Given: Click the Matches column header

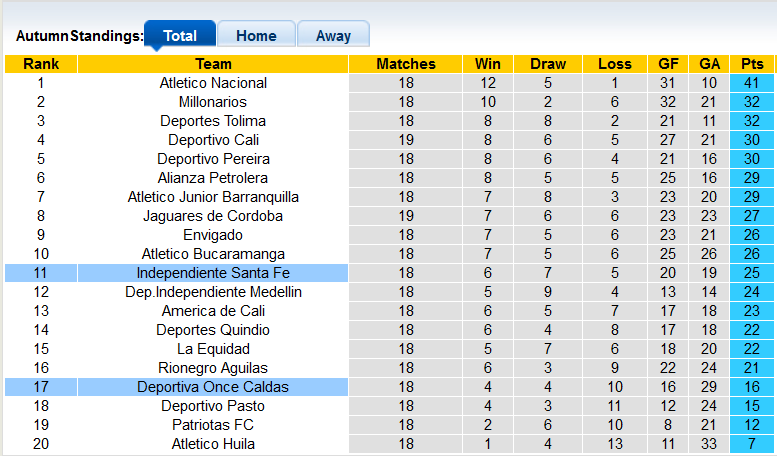Looking at the screenshot, I should (x=406, y=64).
